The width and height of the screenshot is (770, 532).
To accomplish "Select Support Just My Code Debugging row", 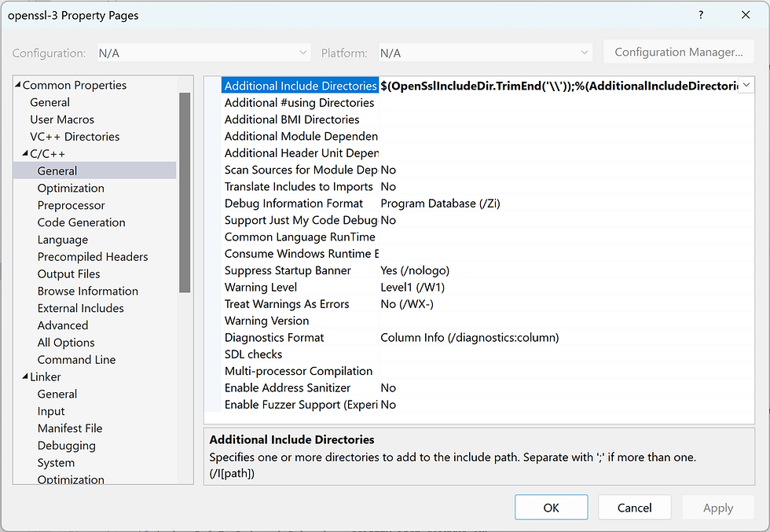I will point(300,220).
